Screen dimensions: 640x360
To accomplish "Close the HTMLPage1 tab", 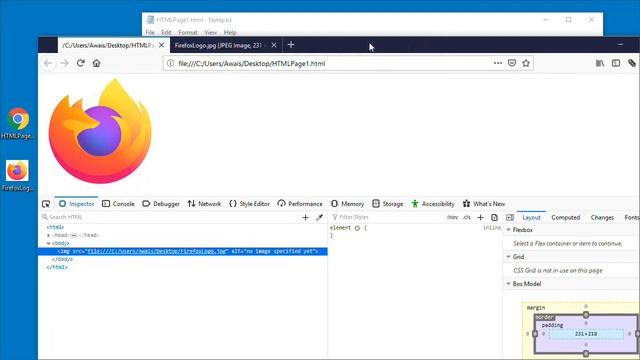I will pyautogui.click(x=162, y=45).
